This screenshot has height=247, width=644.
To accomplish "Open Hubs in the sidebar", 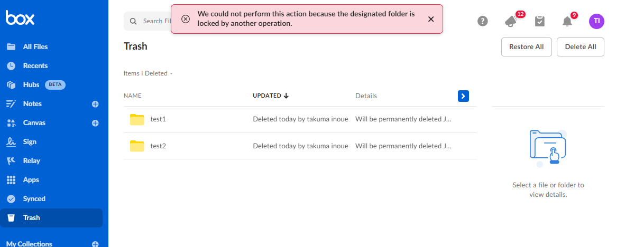I will click(31, 85).
